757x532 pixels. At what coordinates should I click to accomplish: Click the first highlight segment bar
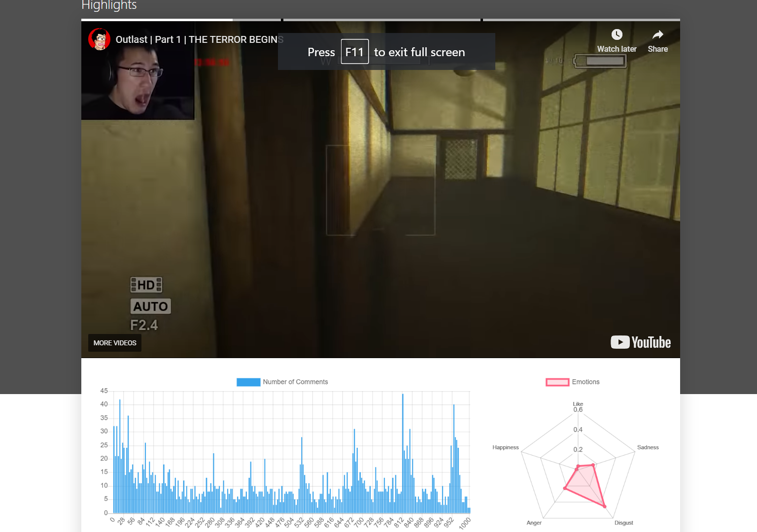point(181,20)
